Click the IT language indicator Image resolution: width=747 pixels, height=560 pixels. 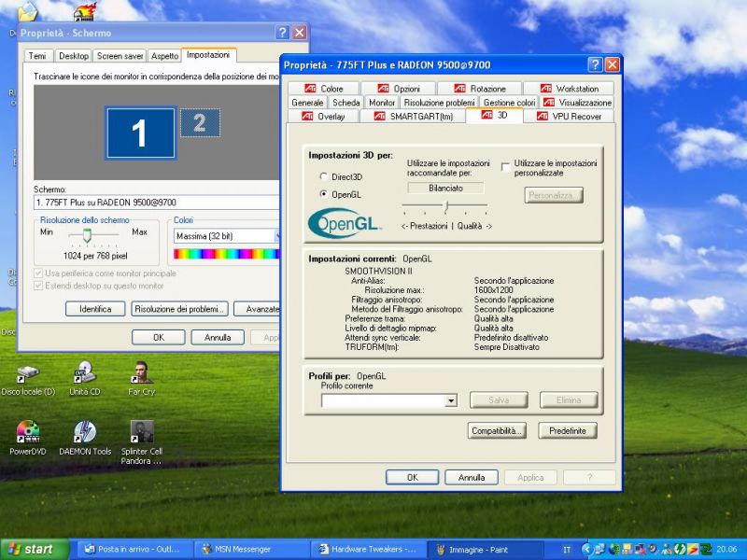point(567,550)
